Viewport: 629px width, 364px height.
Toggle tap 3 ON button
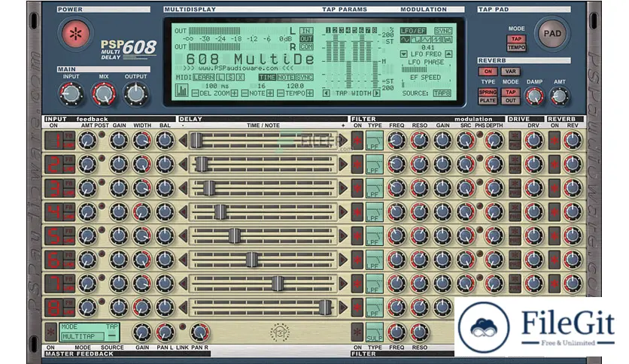pos(53,188)
